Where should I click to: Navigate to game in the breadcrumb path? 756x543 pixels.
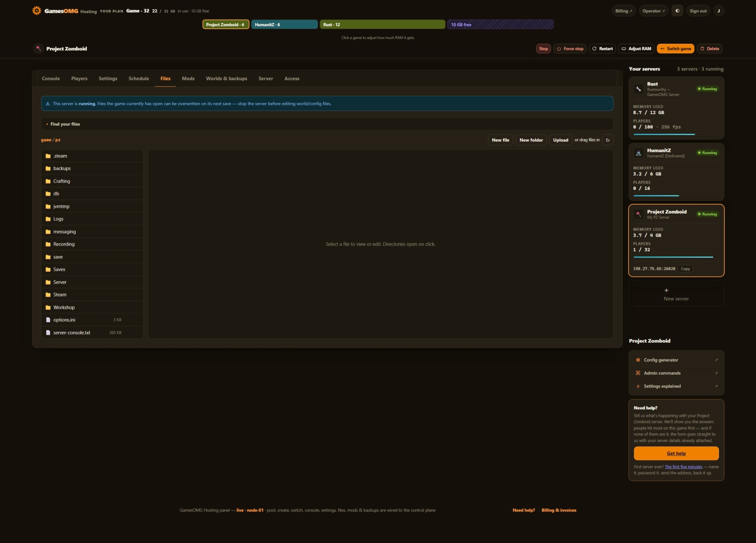point(46,140)
